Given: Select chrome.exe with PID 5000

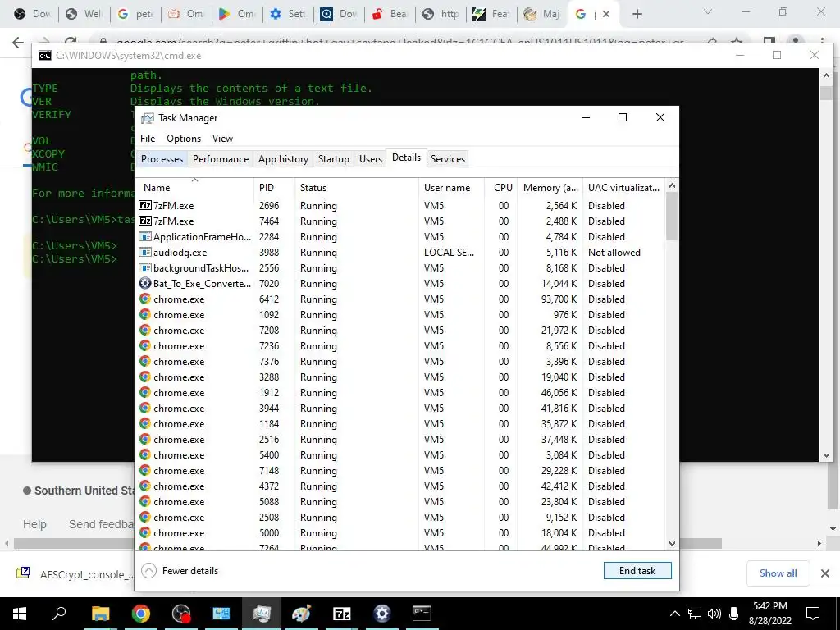Looking at the screenshot, I should [x=400, y=533].
